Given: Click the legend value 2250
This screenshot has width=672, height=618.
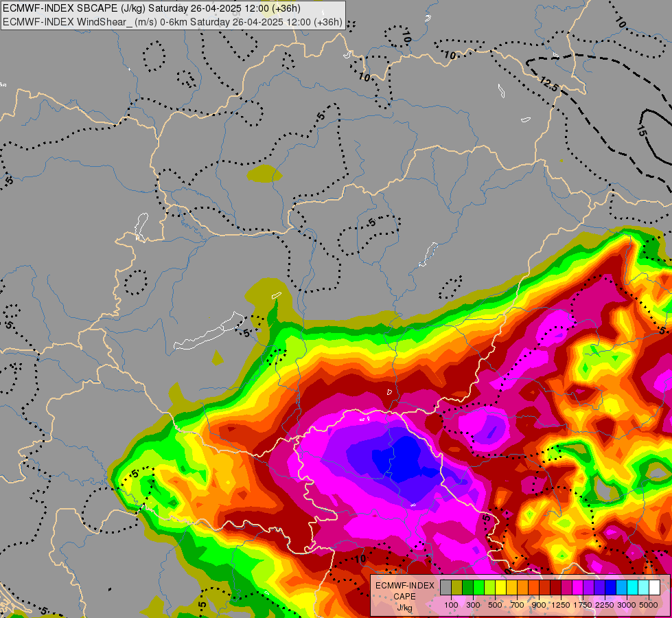Looking at the screenshot, I should [x=605, y=605].
